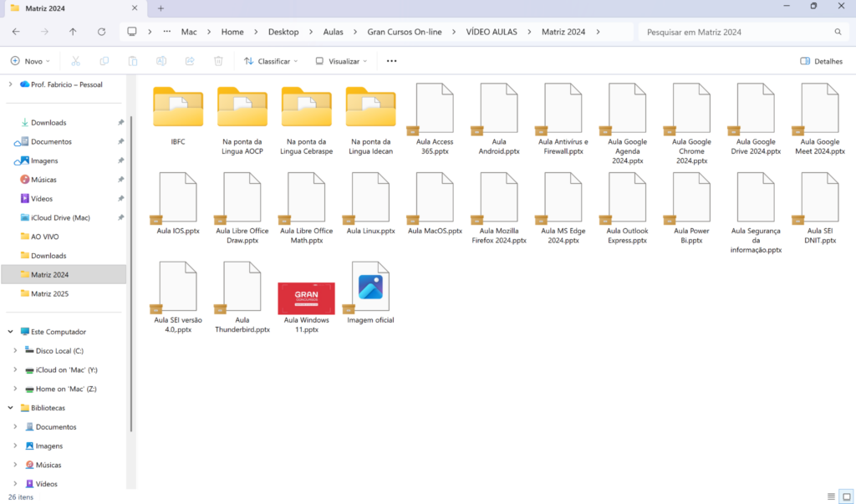Open the Visualizar view dropdown
856x504 pixels.
coord(341,61)
